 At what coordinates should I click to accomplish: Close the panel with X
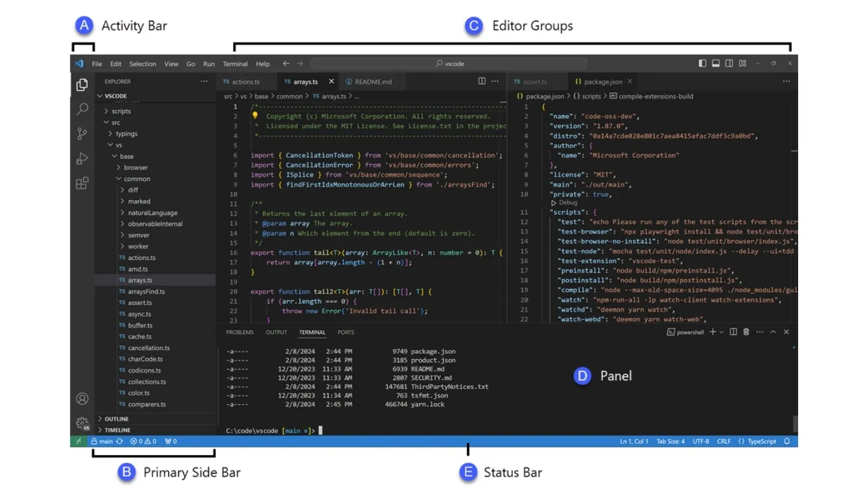(x=786, y=332)
